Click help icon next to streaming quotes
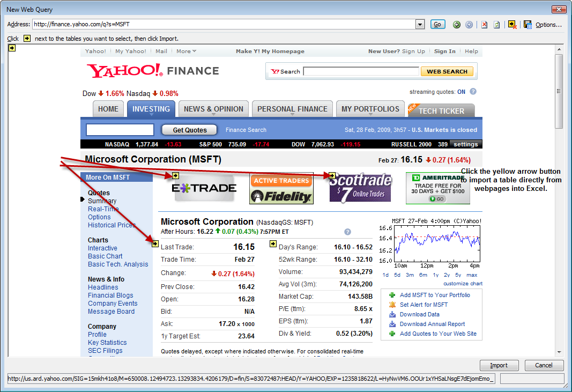Screen dimensions: 572x392 click(473, 92)
